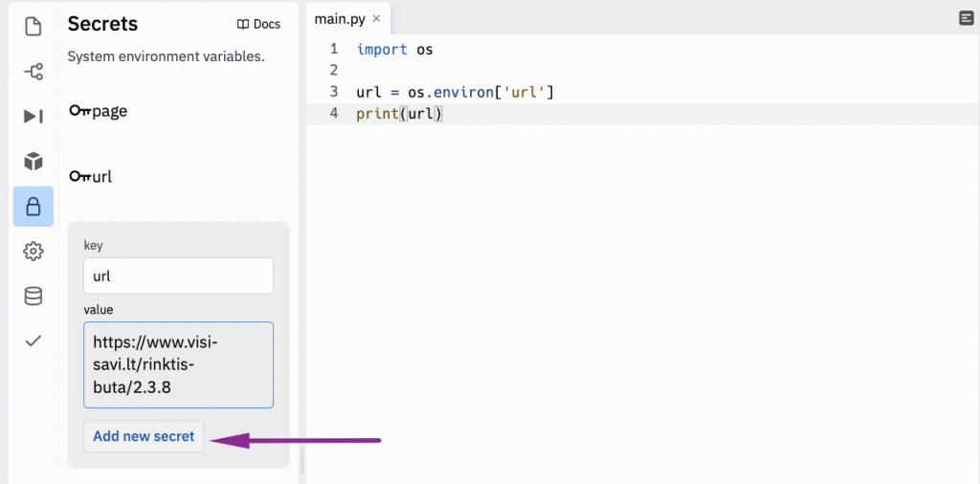Select the page secret entry

tap(110, 111)
